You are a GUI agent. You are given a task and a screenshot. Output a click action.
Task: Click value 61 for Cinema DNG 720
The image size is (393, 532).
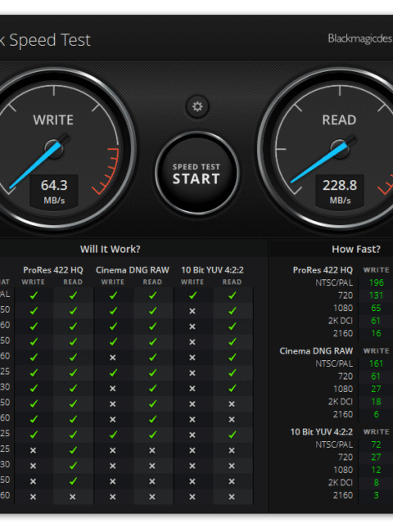(376, 376)
